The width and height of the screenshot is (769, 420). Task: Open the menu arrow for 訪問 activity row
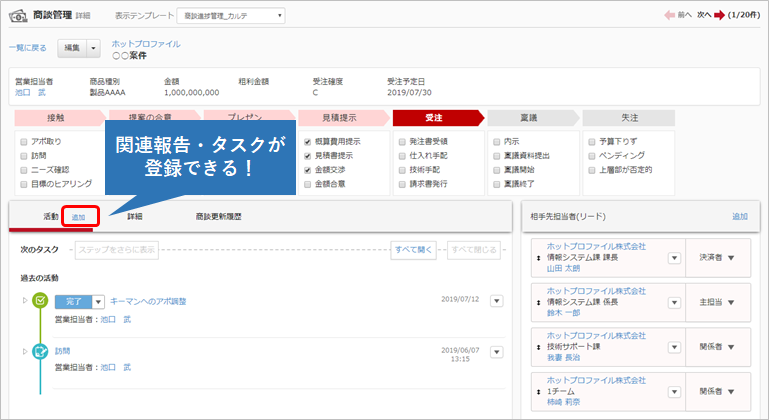pos(497,352)
